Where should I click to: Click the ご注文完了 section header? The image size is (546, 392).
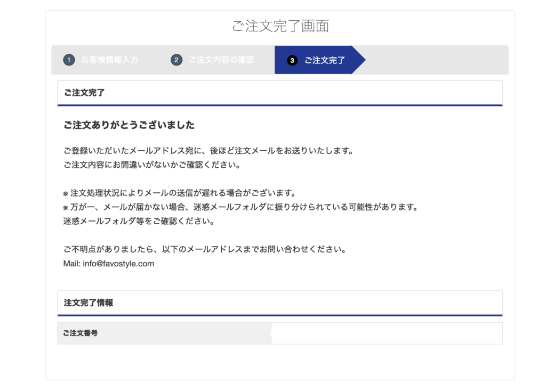point(280,93)
